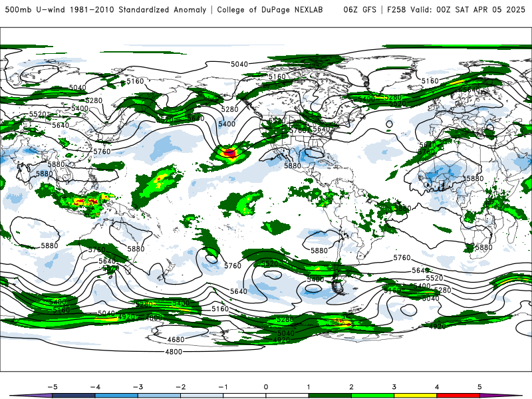Click the '3' colorbar tick label
Image resolution: width=532 pixels, height=399 pixels.
(x=394, y=387)
